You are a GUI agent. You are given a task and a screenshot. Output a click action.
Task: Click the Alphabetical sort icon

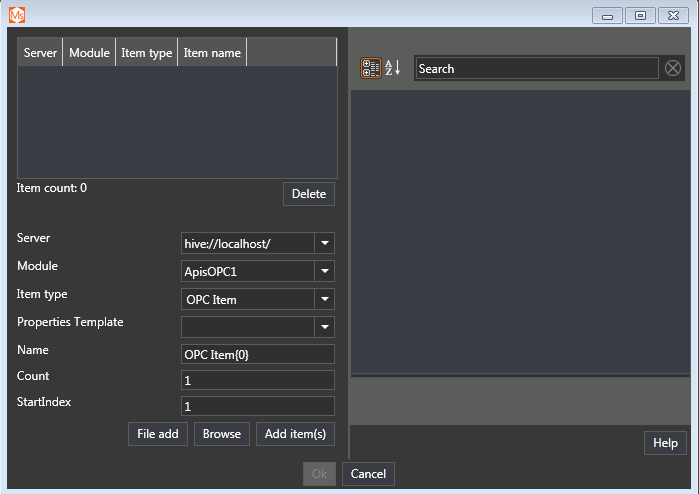393,68
